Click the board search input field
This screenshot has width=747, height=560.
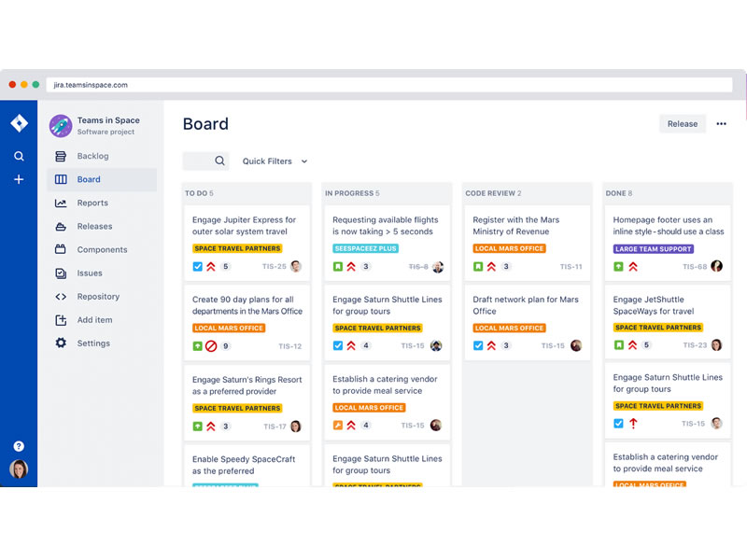(199, 161)
